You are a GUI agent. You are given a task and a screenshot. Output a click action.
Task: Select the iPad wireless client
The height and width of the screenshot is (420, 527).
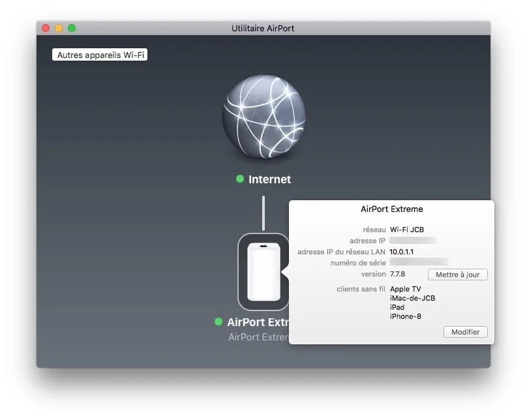tap(397, 307)
